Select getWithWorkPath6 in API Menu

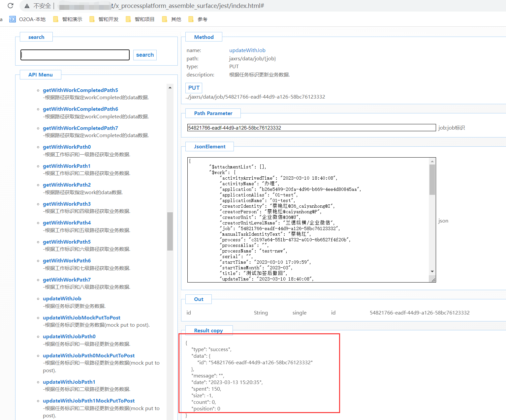click(67, 260)
